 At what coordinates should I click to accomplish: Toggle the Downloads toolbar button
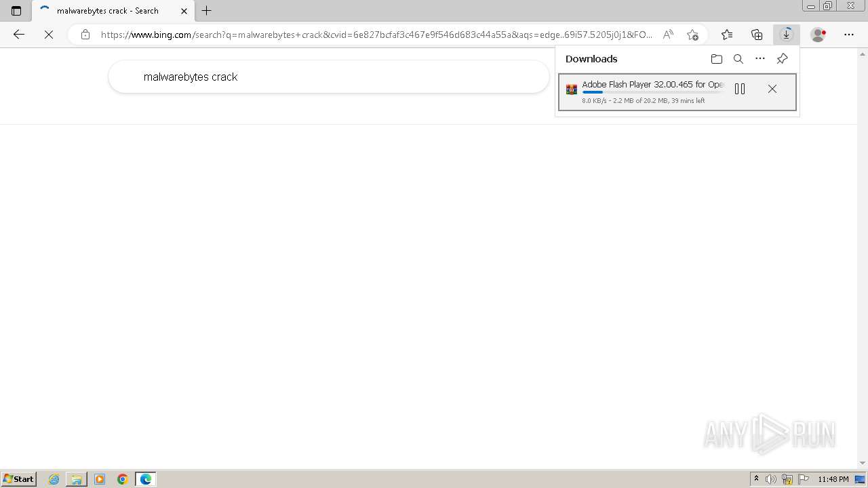pyautogui.click(x=786, y=35)
